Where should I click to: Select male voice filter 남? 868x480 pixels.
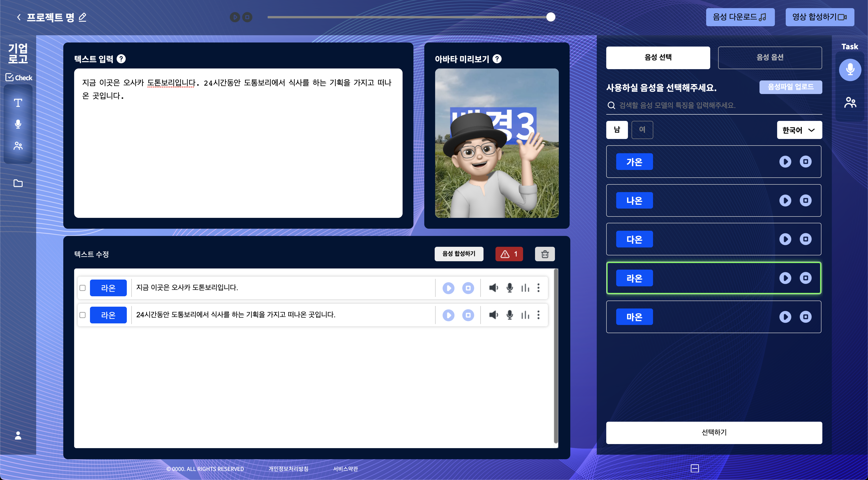tap(617, 130)
